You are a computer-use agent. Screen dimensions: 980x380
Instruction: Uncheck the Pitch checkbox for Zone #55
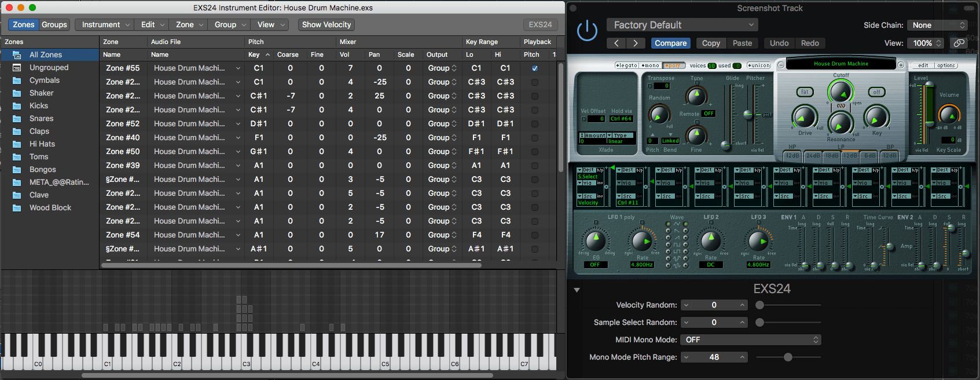point(535,68)
